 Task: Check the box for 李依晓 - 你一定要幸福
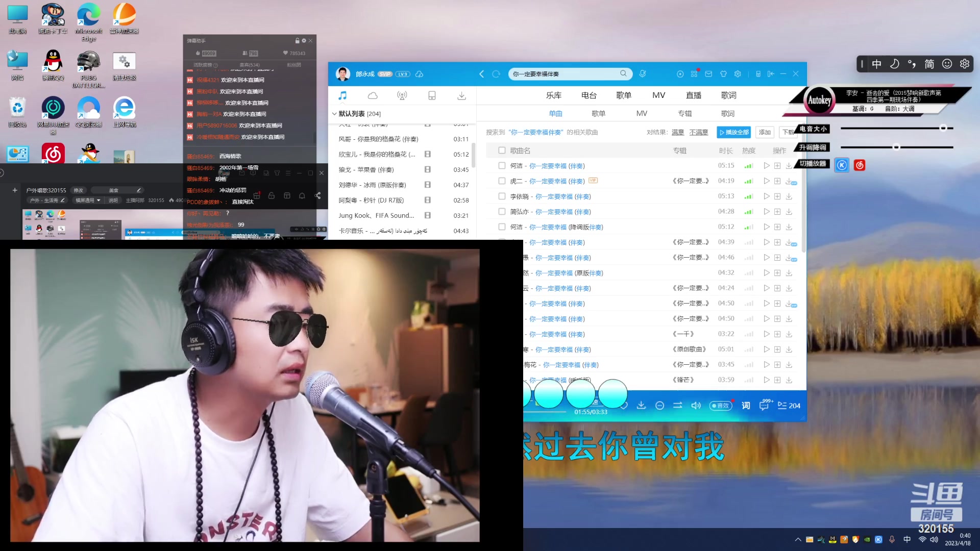pos(502,196)
